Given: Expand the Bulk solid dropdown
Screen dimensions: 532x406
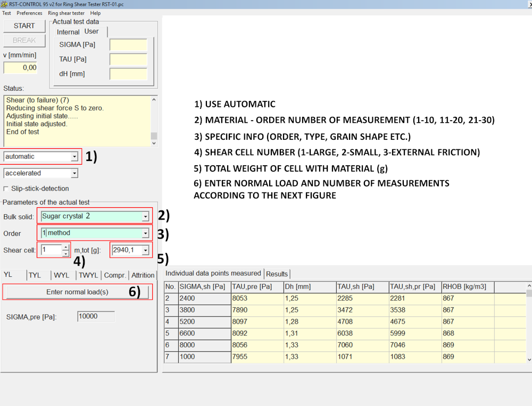Looking at the screenshot, I should [x=145, y=216].
